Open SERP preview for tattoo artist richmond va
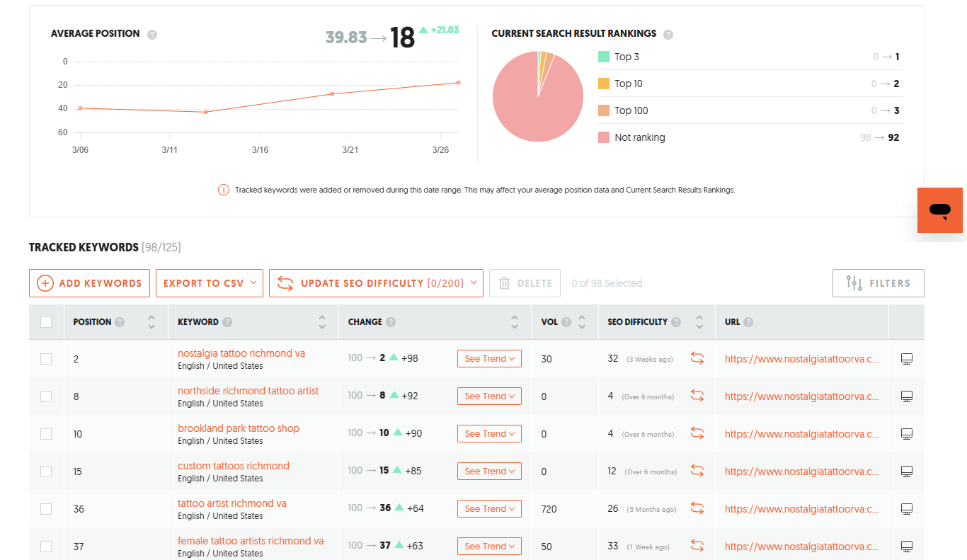 907,509
